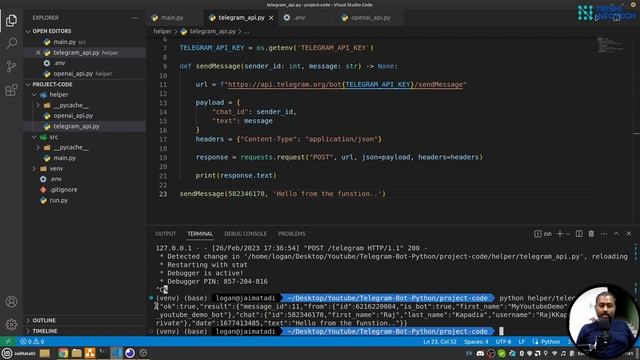Click helper breadcrumb above editor
Screen dimensions: 640x360
[162, 31]
